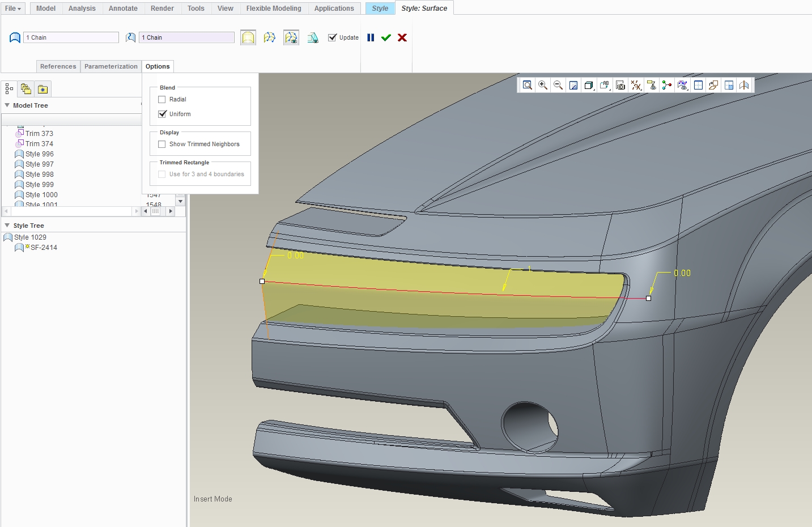Click the tree column scroll right arrow
Screen dimensions: 812x527
pyautogui.click(x=171, y=211)
